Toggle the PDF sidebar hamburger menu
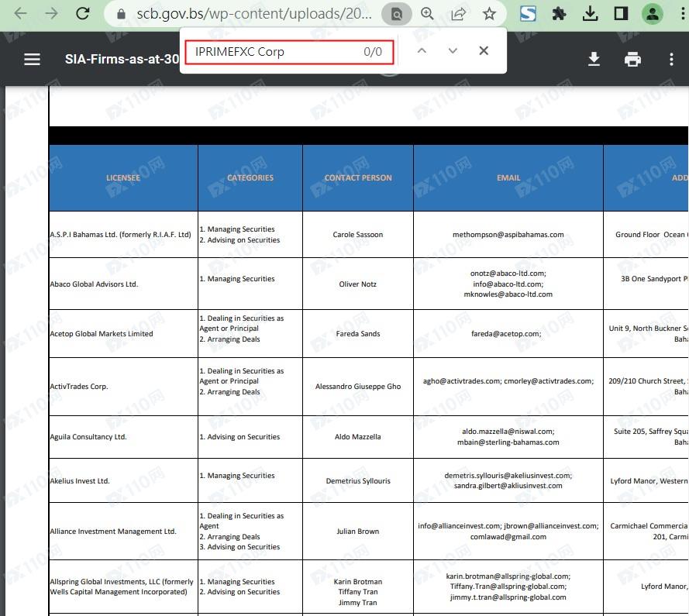 pos(32,59)
